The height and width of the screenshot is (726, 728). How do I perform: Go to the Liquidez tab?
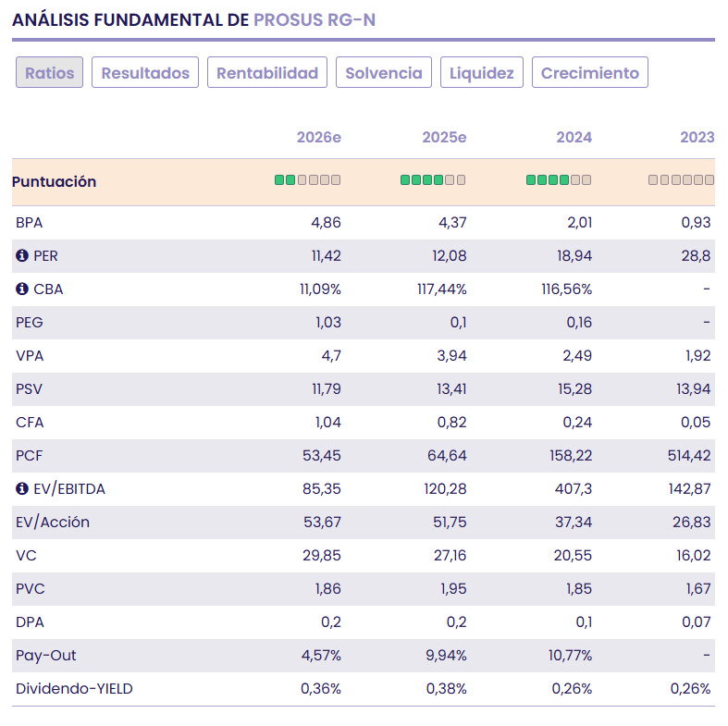(482, 73)
